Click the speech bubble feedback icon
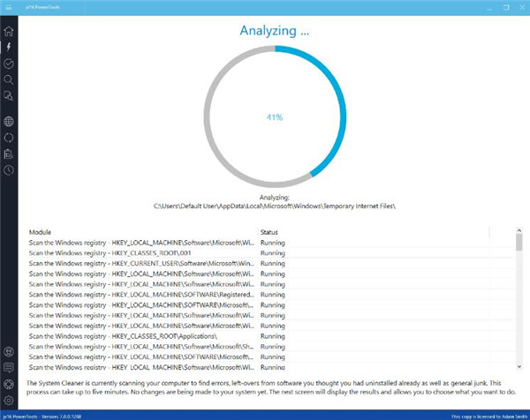Viewport: 530px width, 420px height. [x=9, y=367]
